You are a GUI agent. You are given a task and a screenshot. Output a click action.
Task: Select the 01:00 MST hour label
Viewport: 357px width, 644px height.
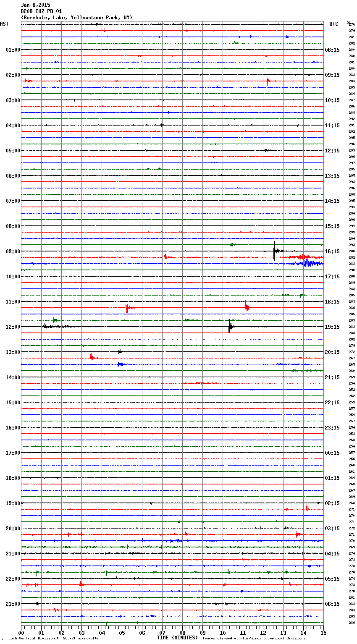(13, 50)
